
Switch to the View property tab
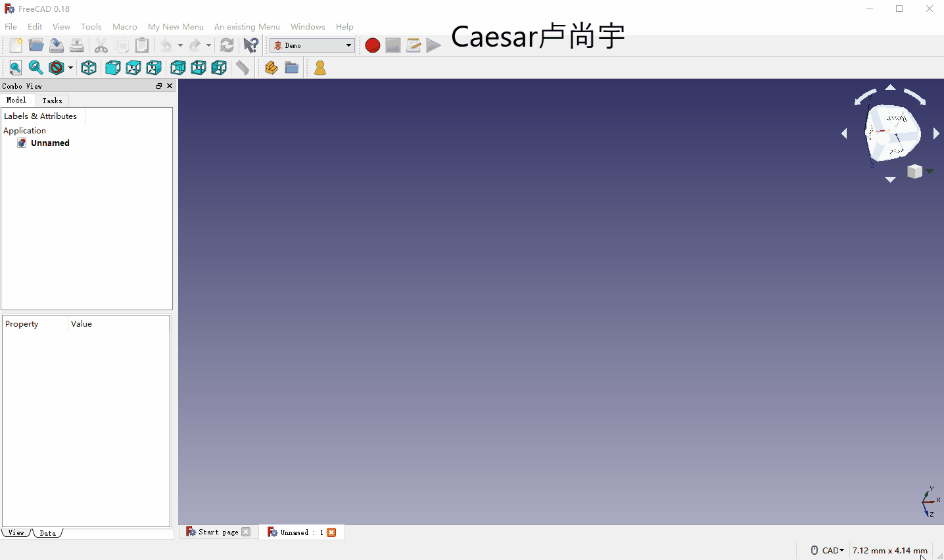point(16,533)
